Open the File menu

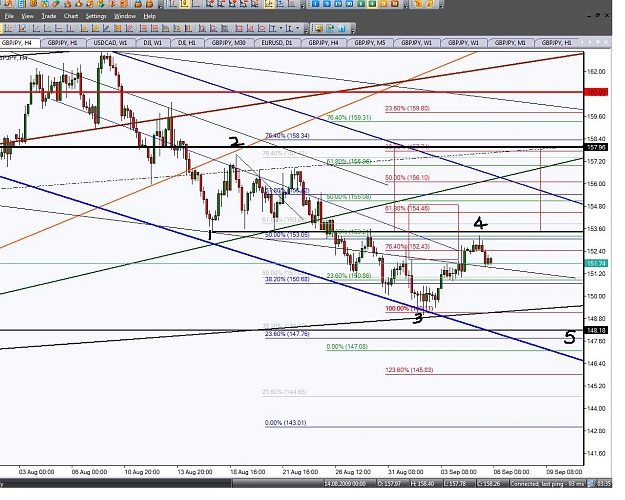[x=9, y=16]
